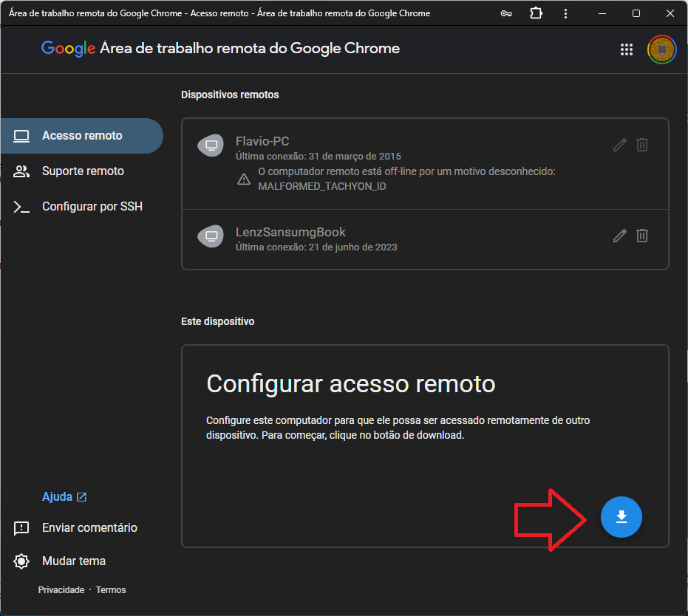688x616 pixels.
Task: Open the three-dot window menu
Action: coord(565,13)
